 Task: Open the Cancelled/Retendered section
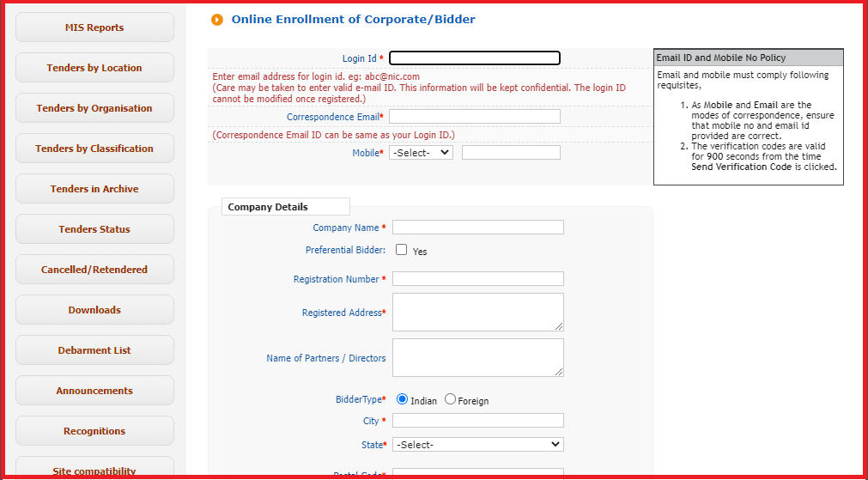(x=94, y=270)
